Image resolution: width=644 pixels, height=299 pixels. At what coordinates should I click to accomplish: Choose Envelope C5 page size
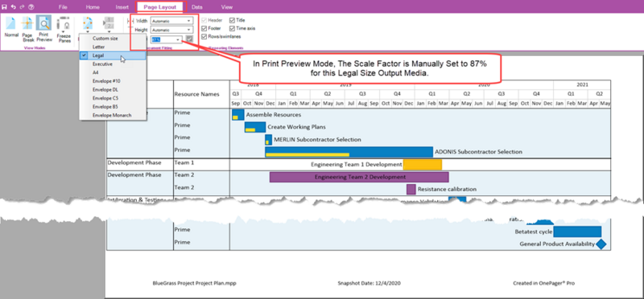(x=113, y=98)
